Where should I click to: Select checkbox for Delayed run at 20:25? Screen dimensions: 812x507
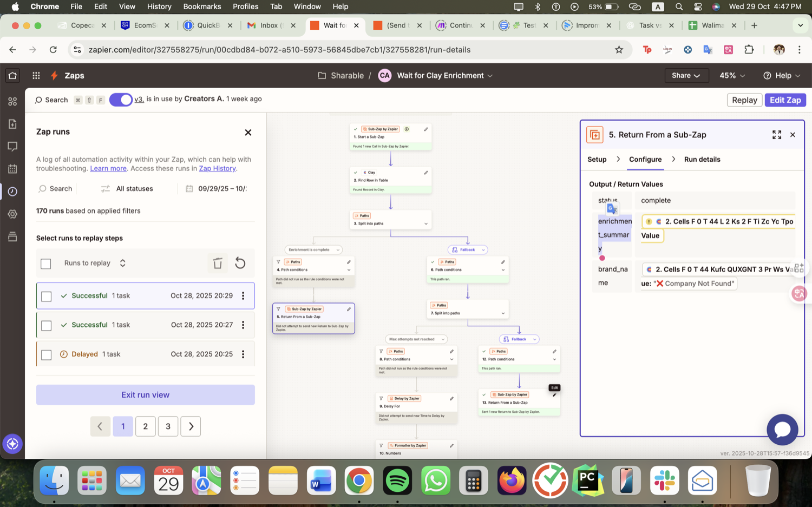[47, 355]
